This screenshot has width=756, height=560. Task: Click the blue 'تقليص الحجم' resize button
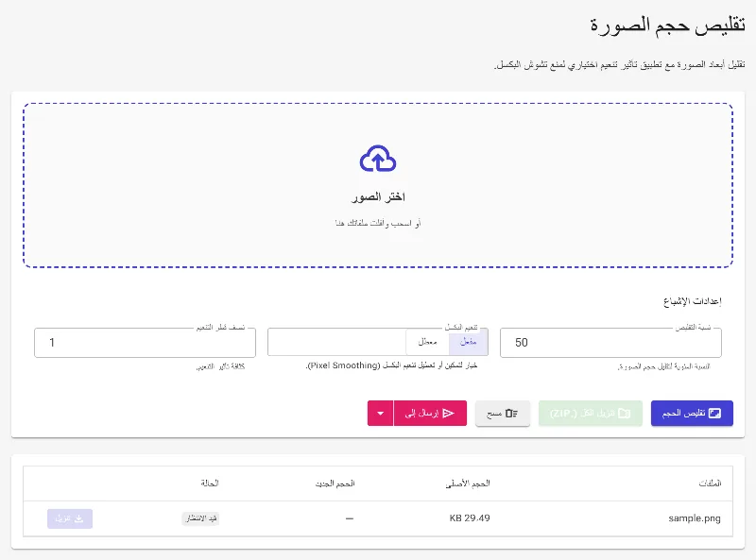click(692, 413)
